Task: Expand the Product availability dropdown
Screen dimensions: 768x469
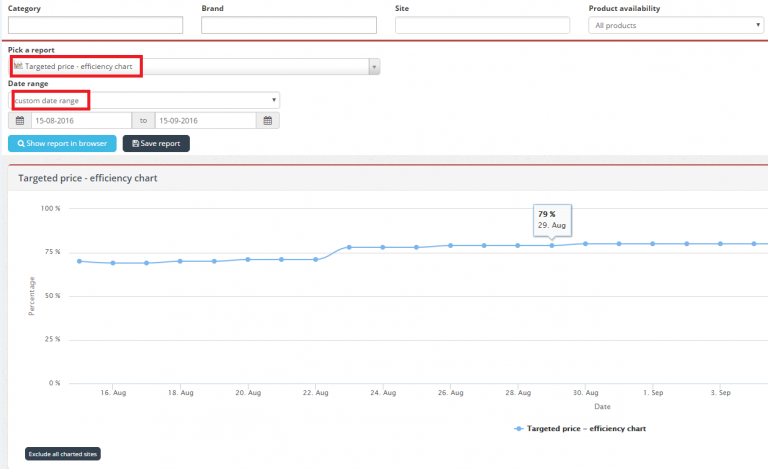Action: click(x=676, y=25)
